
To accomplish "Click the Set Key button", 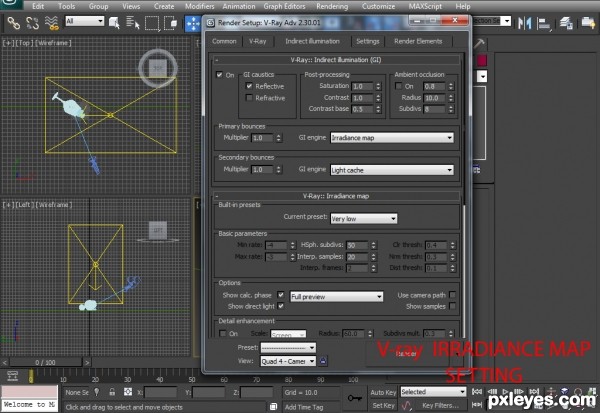I will click(x=383, y=405).
